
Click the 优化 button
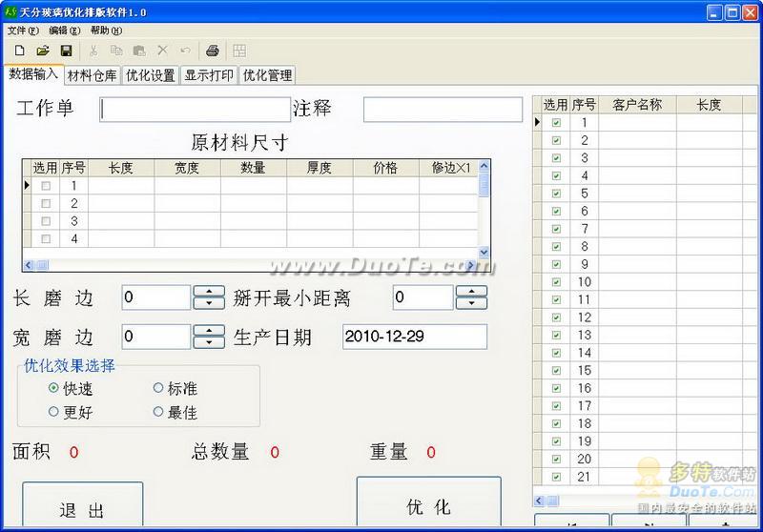point(428,502)
